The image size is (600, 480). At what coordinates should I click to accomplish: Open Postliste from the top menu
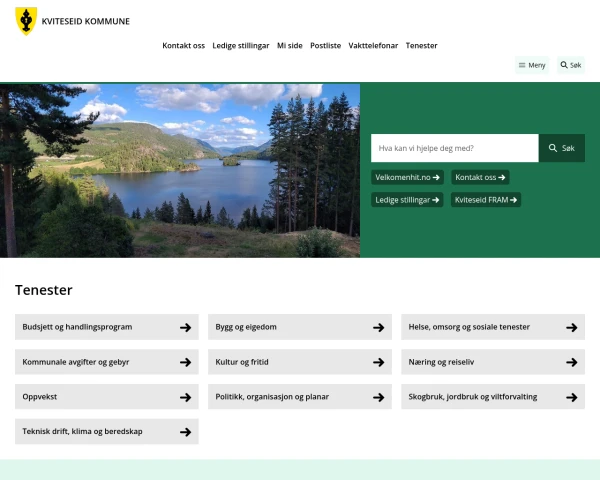(x=325, y=46)
